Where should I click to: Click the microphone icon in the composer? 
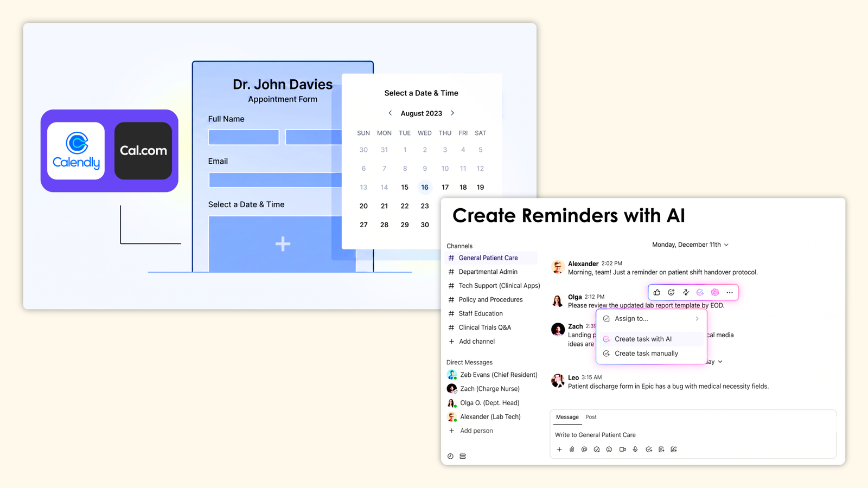635,450
